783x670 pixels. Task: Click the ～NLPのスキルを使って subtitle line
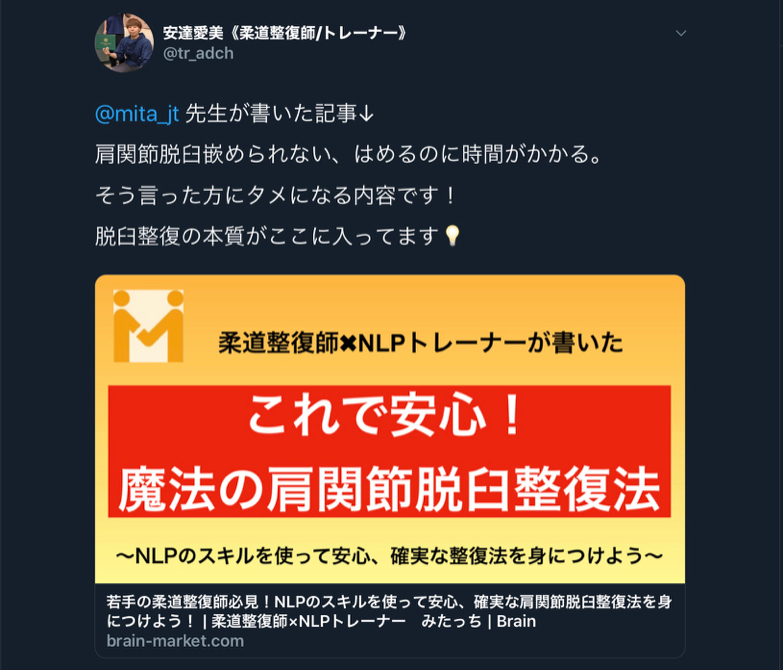pyautogui.click(x=389, y=556)
